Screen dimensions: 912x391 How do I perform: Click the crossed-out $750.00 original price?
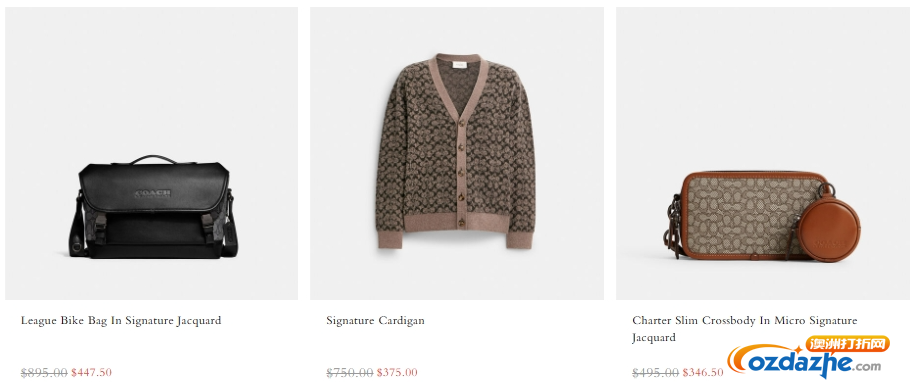350,372
